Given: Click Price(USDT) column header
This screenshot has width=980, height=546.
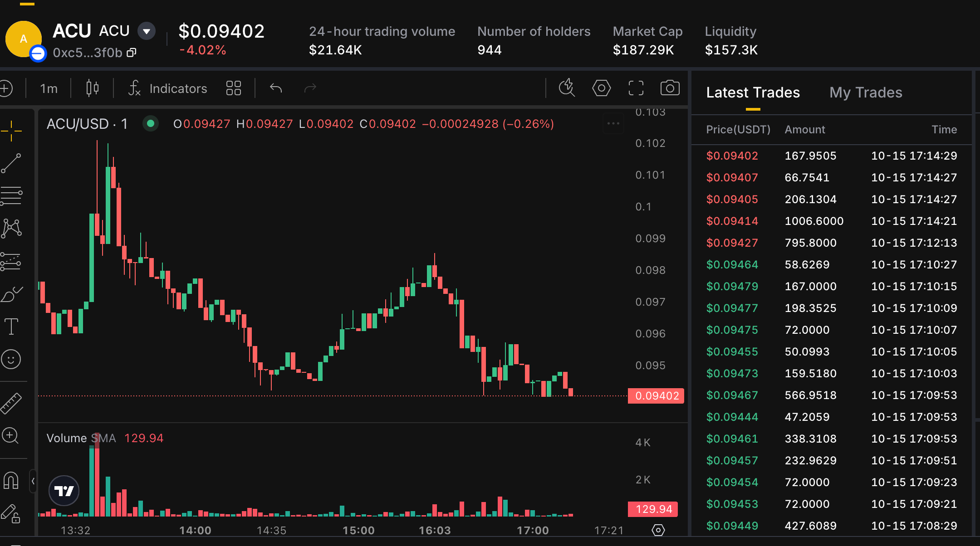Looking at the screenshot, I should [738, 130].
